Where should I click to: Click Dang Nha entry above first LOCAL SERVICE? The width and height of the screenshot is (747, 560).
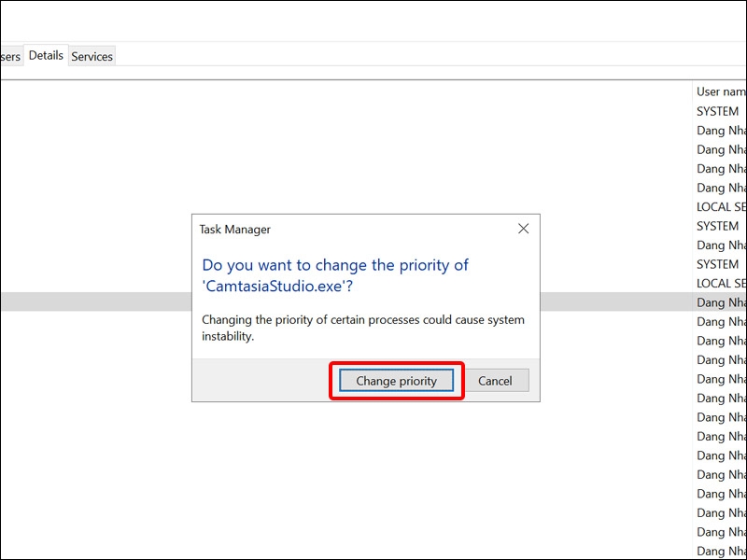pyautogui.click(x=721, y=188)
